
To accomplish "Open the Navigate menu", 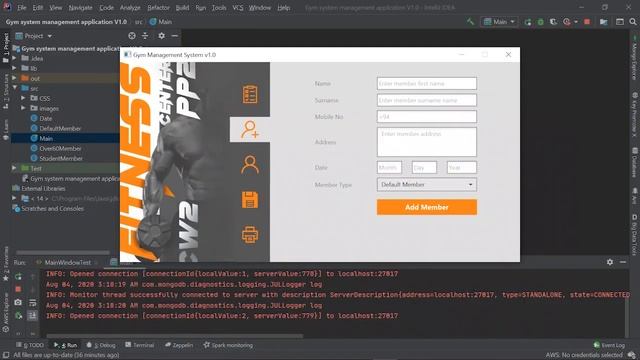I will [80, 8].
